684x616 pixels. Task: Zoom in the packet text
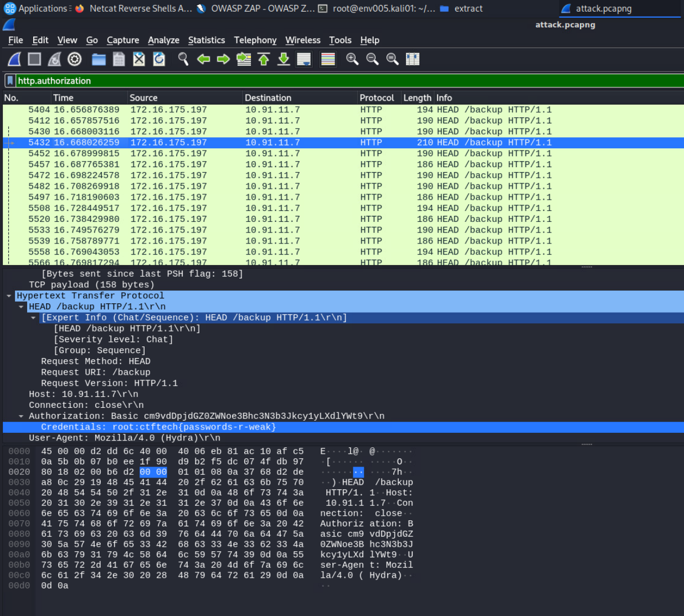[352, 59]
